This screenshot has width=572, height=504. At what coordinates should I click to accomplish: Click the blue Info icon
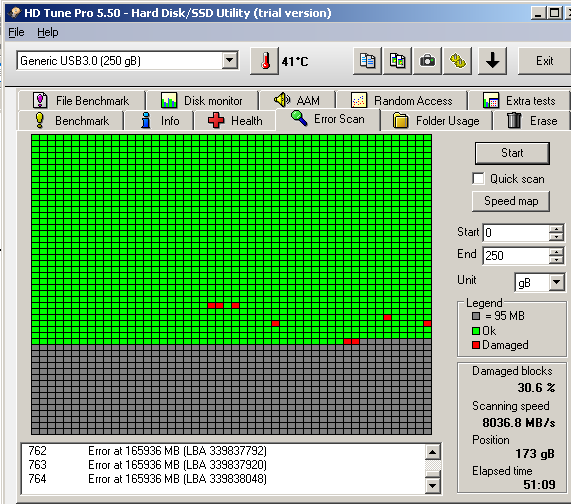click(x=146, y=120)
